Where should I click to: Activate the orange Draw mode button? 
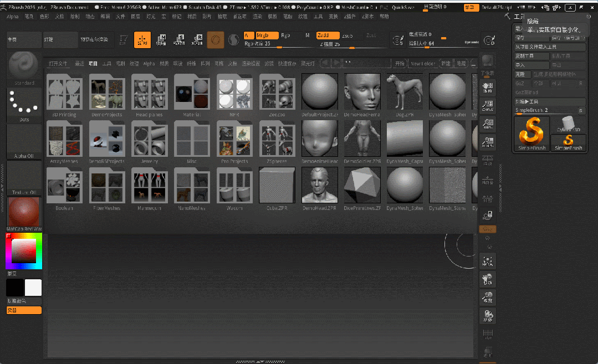(x=142, y=40)
